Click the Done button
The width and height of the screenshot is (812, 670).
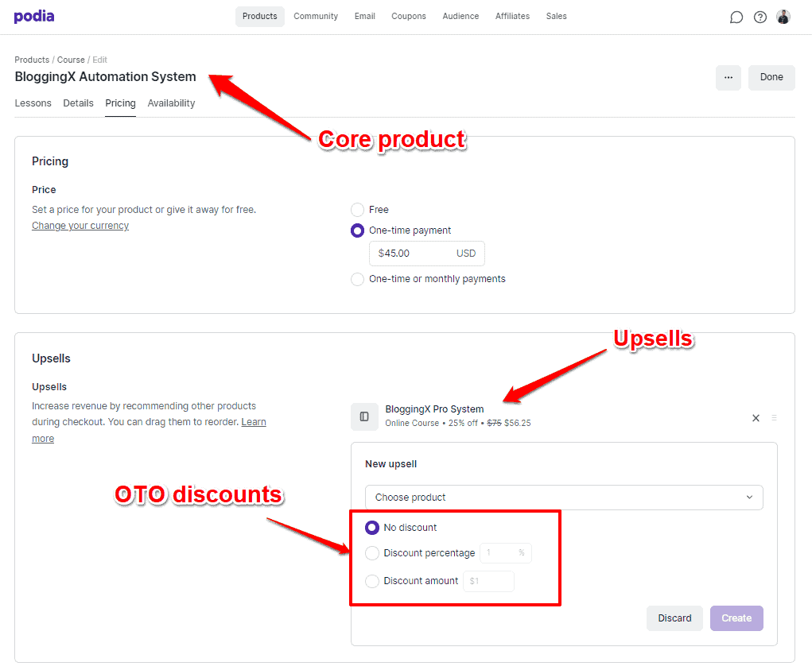[771, 78]
